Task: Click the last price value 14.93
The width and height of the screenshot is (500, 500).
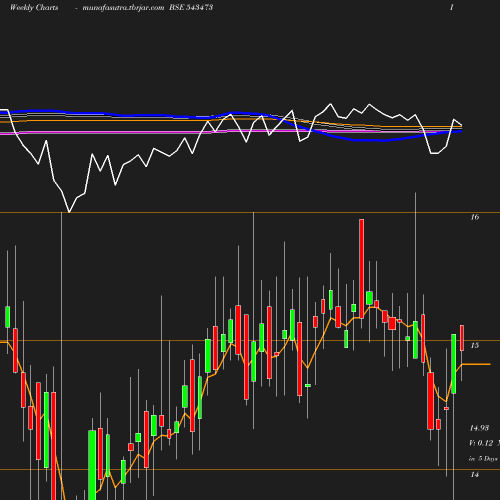Action: click(x=479, y=428)
